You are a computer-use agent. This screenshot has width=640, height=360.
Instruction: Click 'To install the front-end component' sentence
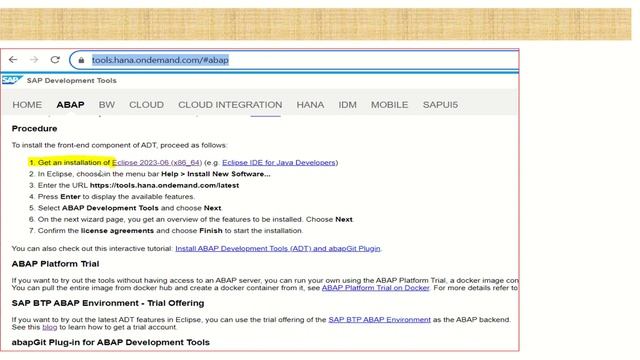click(119, 145)
